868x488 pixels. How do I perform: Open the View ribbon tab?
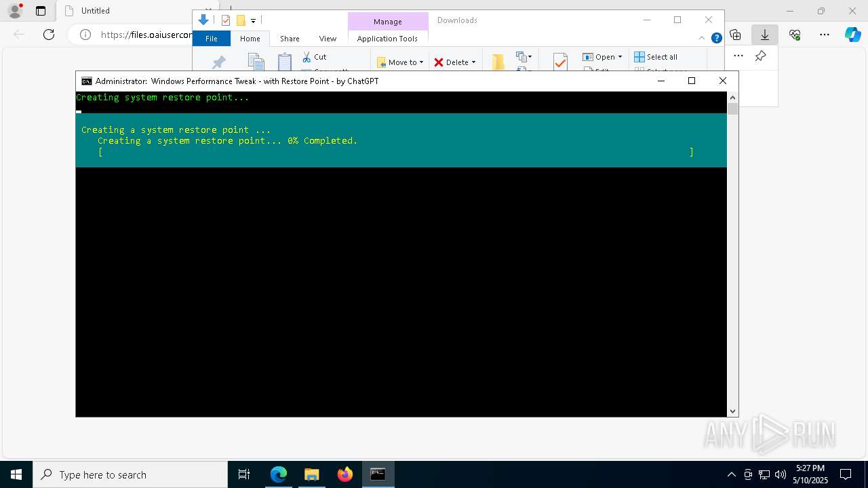point(328,39)
